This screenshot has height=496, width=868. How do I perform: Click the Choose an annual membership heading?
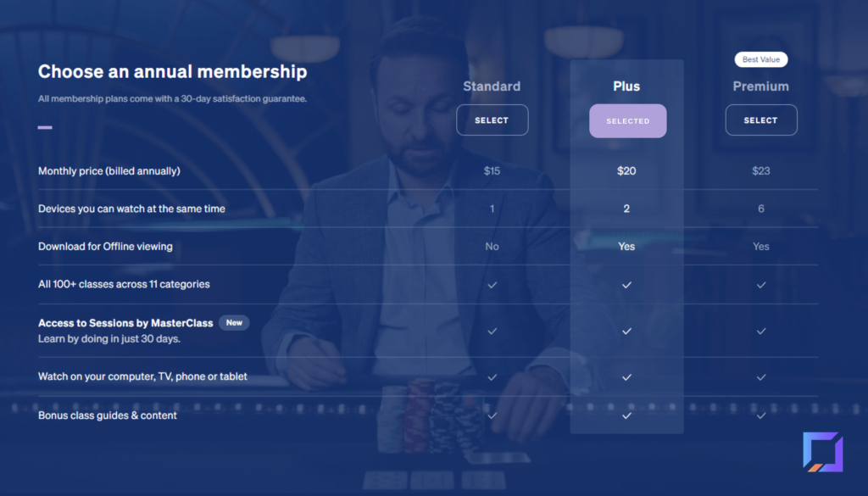(x=172, y=71)
